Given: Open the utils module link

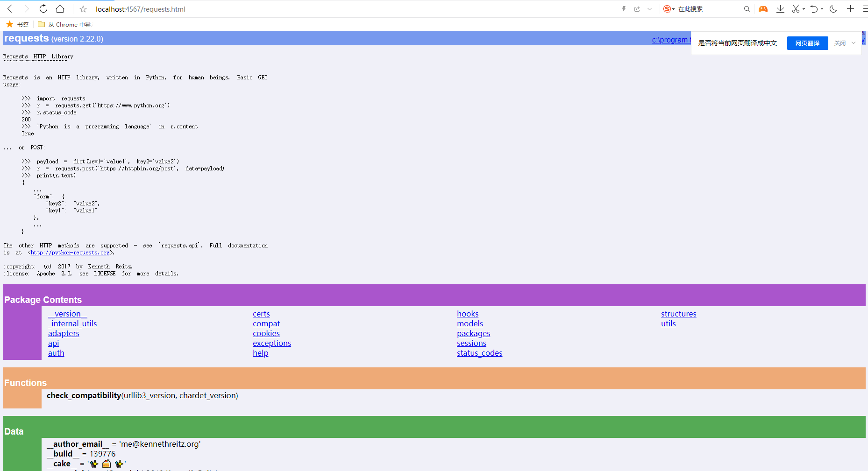Looking at the screenshot, I should 669,323.
